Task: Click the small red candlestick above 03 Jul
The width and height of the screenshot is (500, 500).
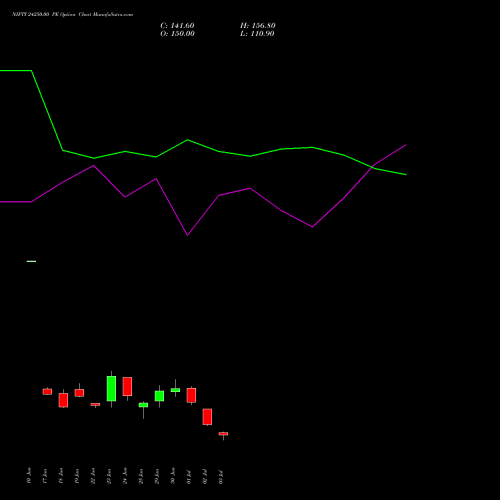Action: pos(223,434)
